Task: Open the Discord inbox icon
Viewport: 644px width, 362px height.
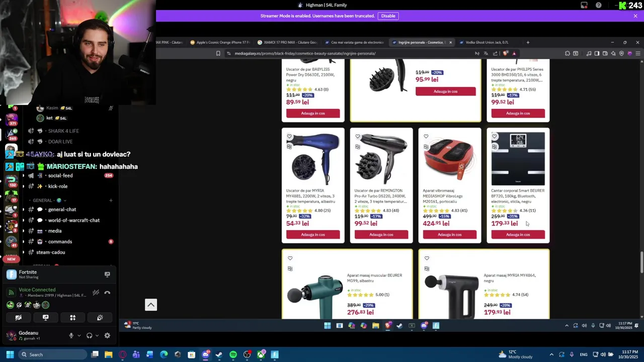Action: [584, 5]
